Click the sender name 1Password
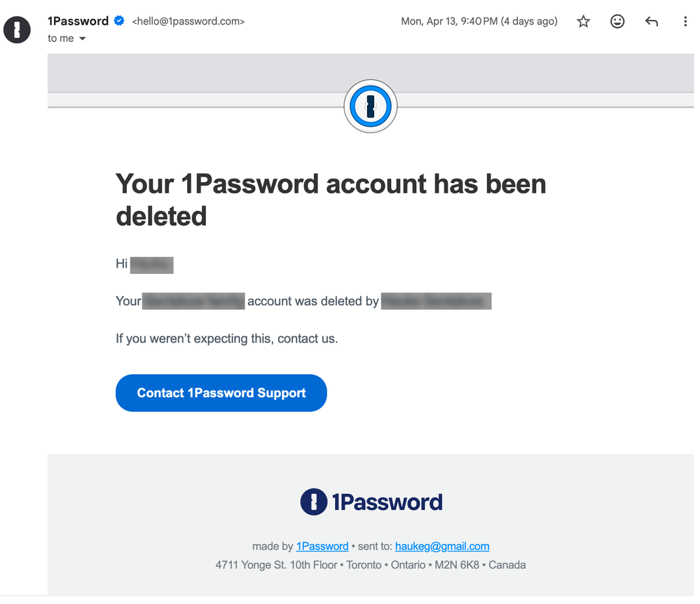The image size is (700, 604). click(78, 21)
